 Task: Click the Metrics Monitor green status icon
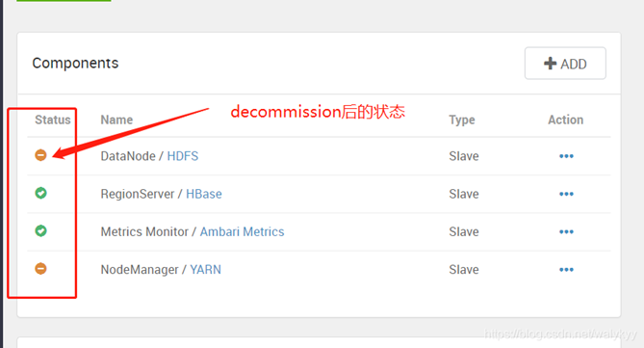tap(40, 230)
